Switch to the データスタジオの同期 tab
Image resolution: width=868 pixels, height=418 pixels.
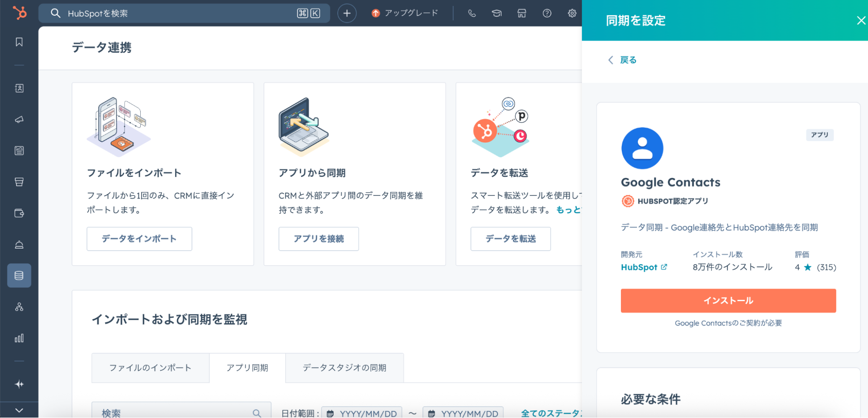pyautogui.click(x=344, y=368)
